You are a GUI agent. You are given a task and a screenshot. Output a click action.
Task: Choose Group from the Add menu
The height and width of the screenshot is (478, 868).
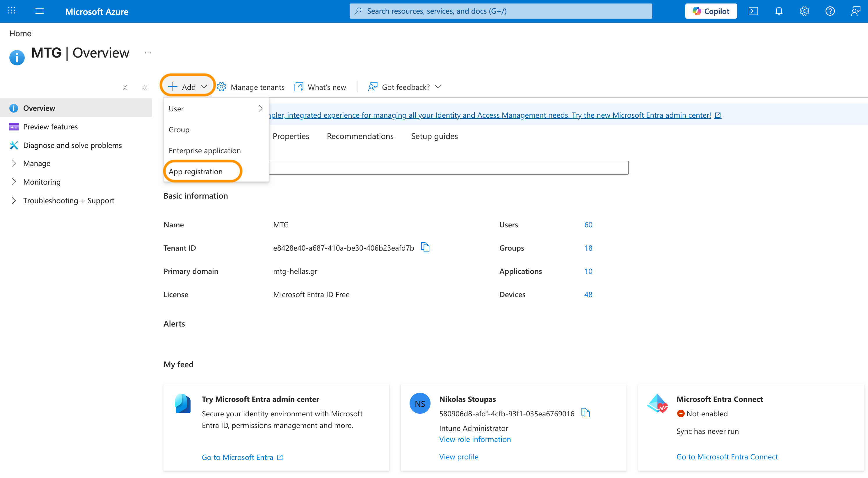coord(216,129)
